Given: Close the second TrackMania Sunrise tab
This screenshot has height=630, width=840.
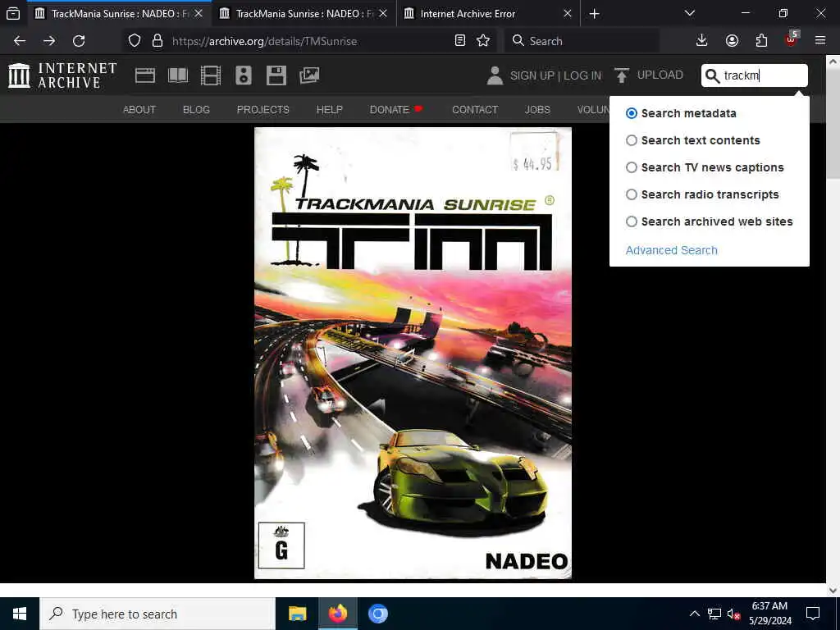Looking at the screenshot, I should point(383,13).
